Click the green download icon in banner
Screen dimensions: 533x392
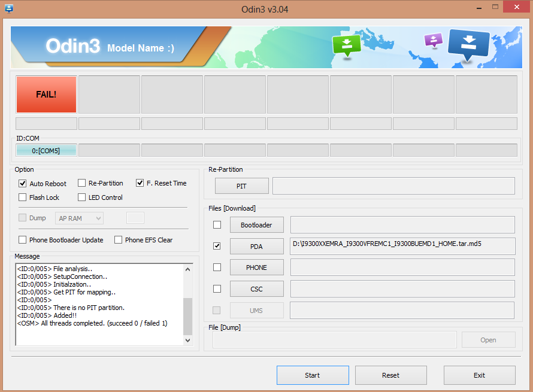point(346,46)
